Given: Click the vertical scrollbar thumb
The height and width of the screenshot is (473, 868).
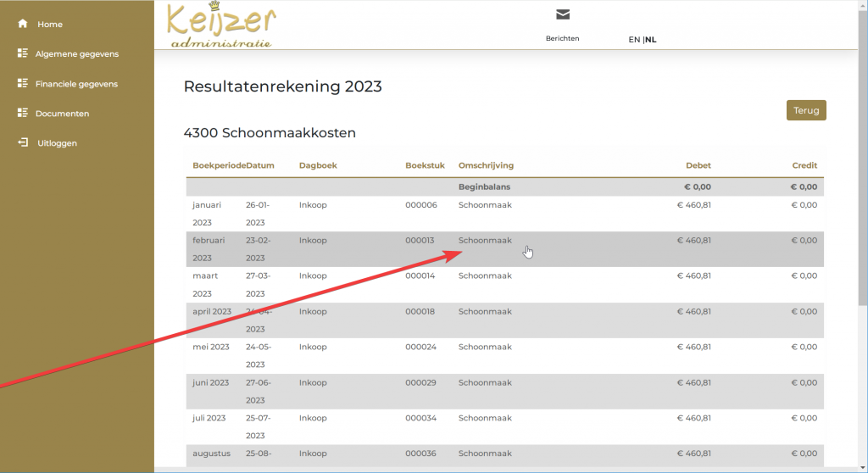Looking at the screenshot, I should pyautogui.click(x=863, y=158).
